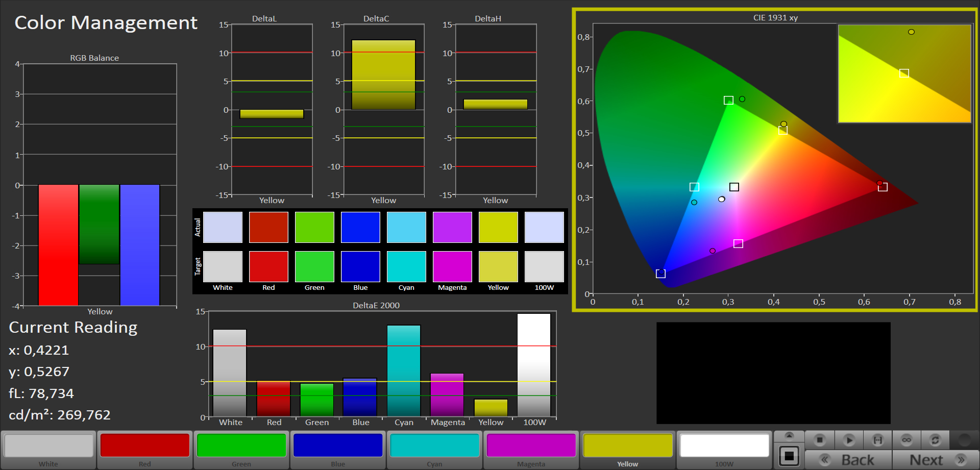The image size is (980, 470).
Task: Select the Magenta patch in bottom bar
Action: click(531, 450)
